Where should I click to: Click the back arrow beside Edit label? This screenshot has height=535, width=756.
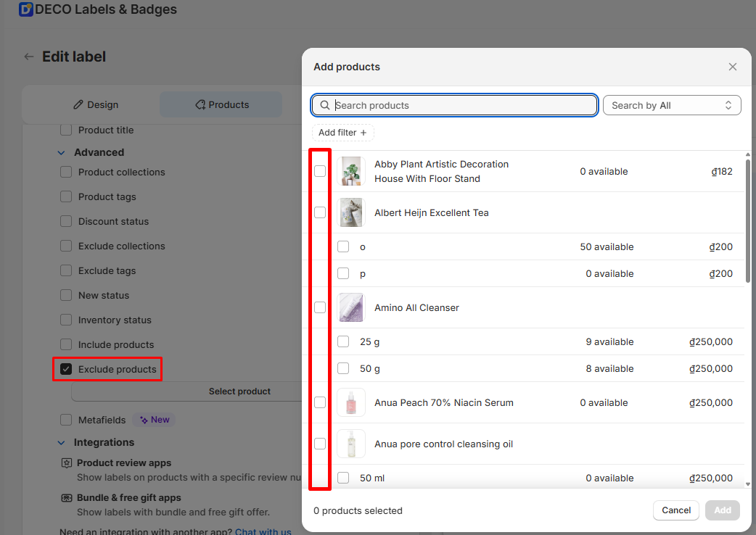[x=29, y=57]
